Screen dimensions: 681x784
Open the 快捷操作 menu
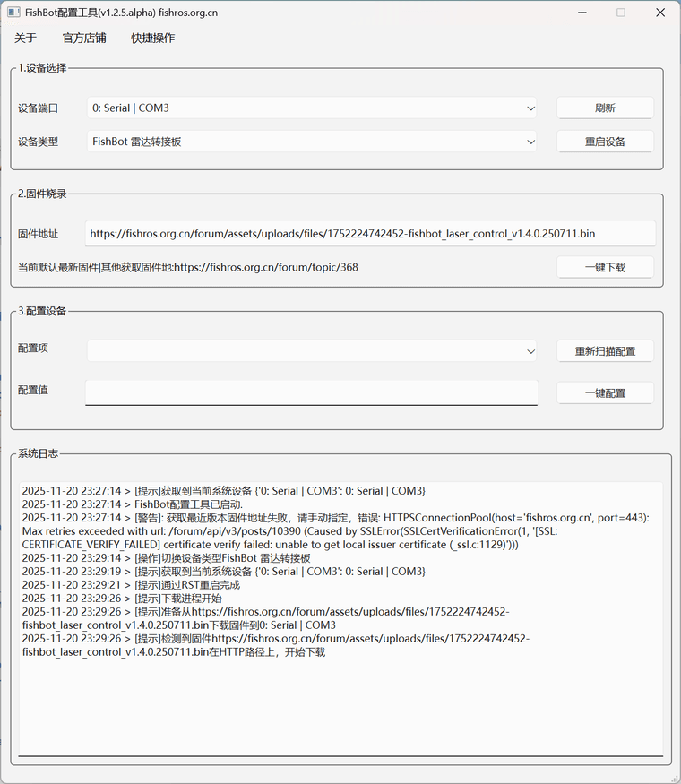tap(153, 38)
